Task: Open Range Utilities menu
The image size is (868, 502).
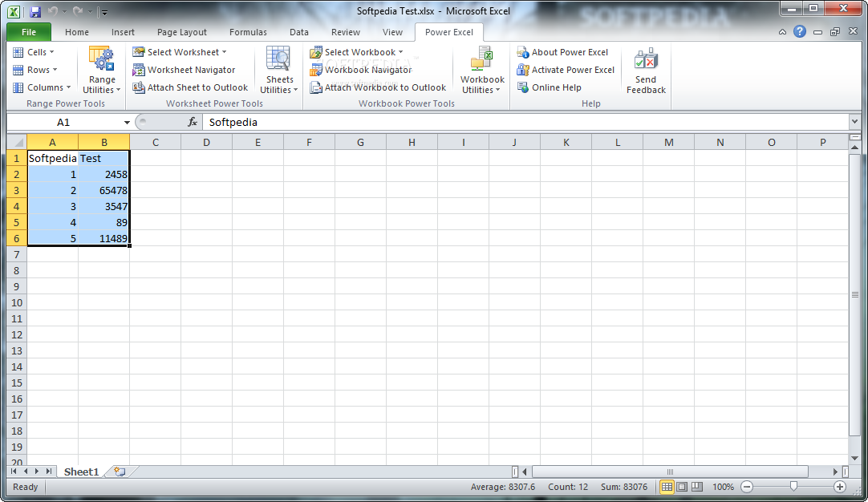Action: click(x=102, y=71)
